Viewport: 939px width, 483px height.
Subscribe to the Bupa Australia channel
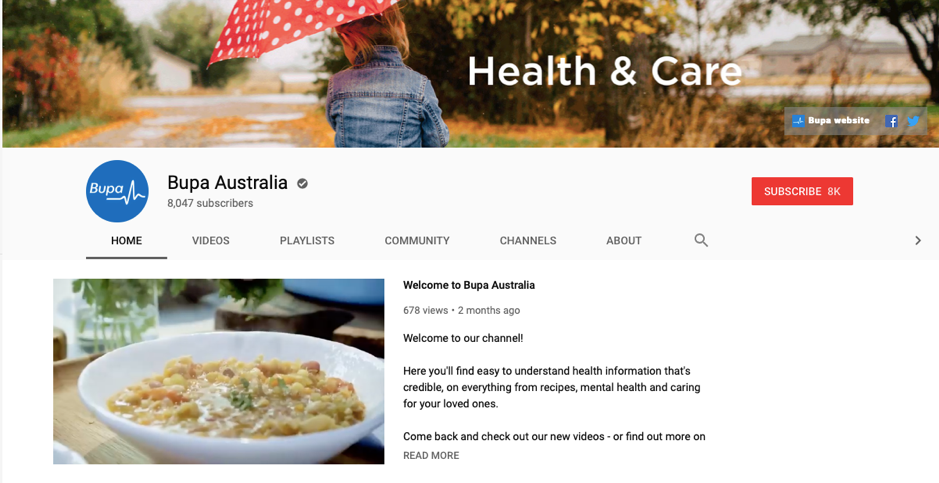point(802,192)
